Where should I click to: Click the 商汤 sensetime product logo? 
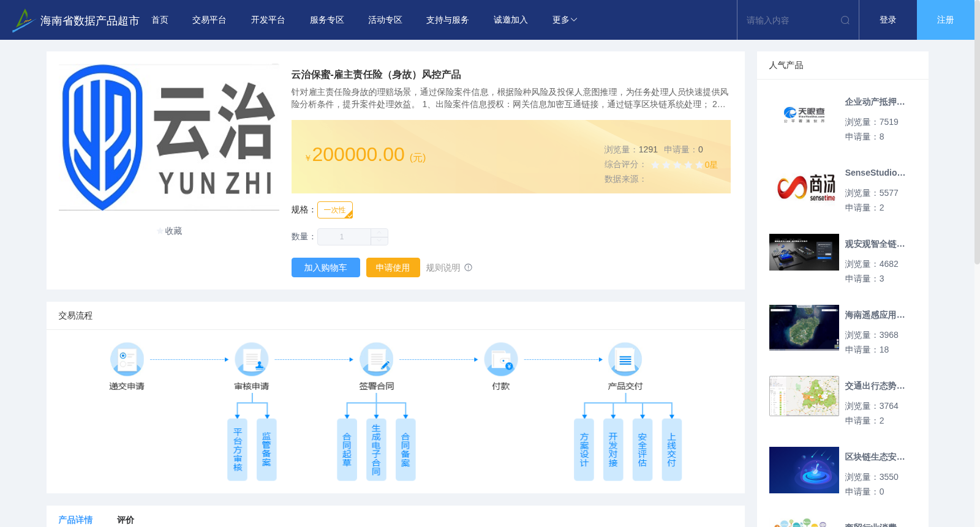point(806,187)
